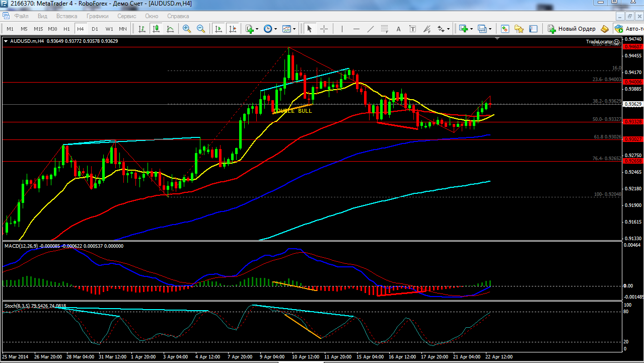Click the MetaTrader icon in menu bar

[6, 16]
